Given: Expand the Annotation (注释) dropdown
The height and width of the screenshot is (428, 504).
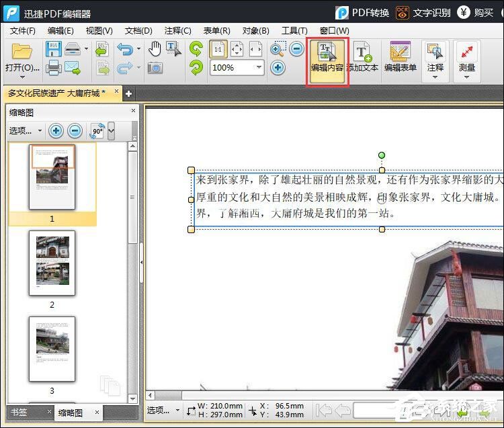Looking at the screenshot, I should 435,77.
